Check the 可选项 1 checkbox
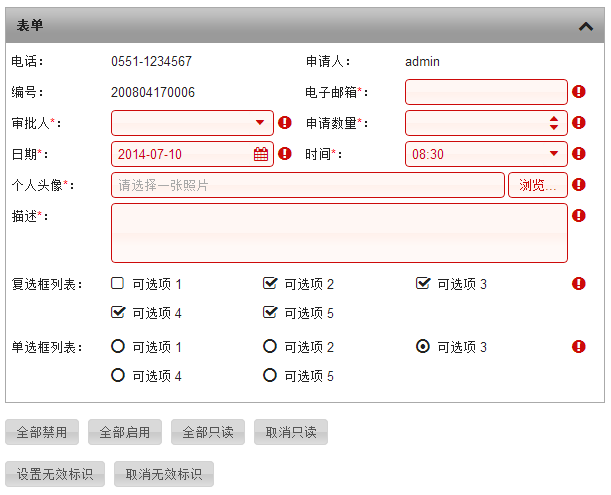The height and width of the screenshot is (495, 611). (x=117, y=283)
